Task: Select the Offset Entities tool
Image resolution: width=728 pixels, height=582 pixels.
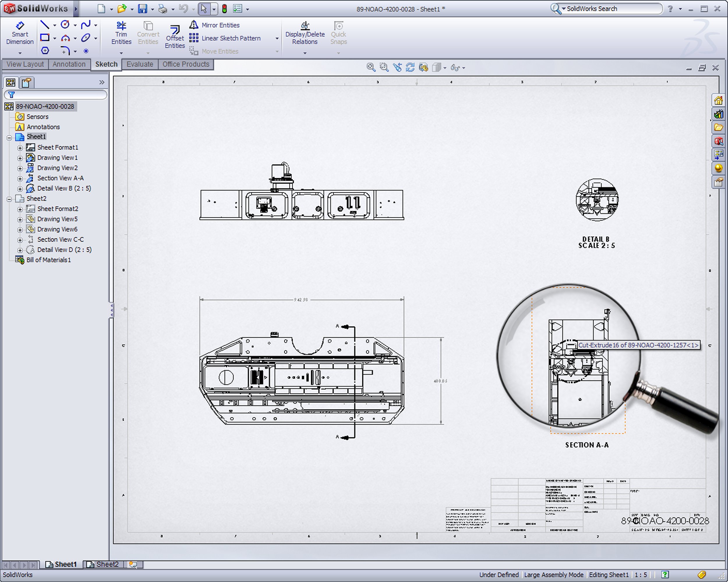Action: [174, 37]
